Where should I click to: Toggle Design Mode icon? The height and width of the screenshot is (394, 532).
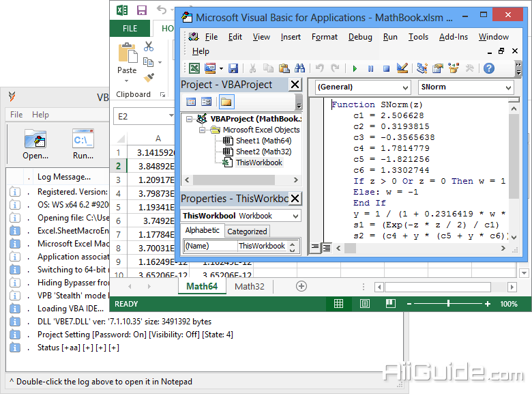click(402, 68)
